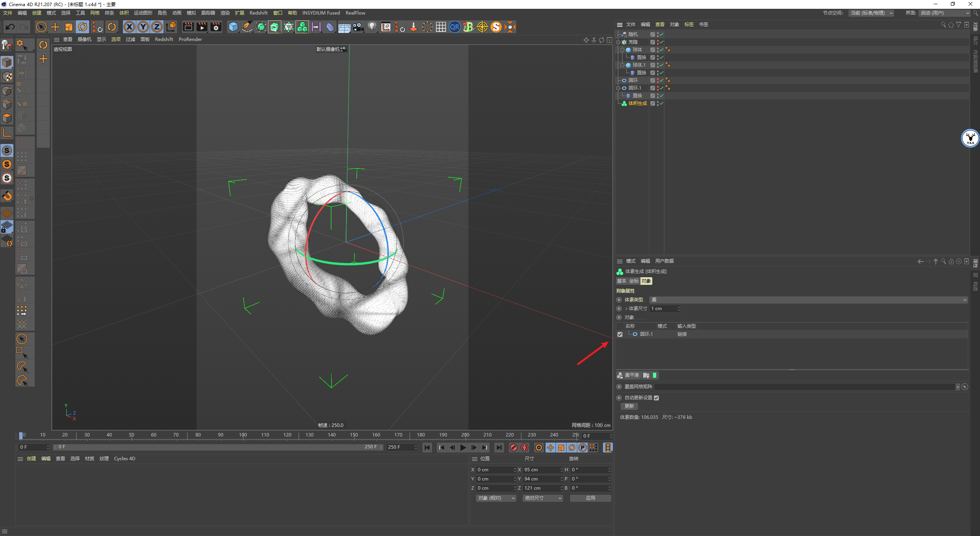Click the Light bulb icon

372,27
